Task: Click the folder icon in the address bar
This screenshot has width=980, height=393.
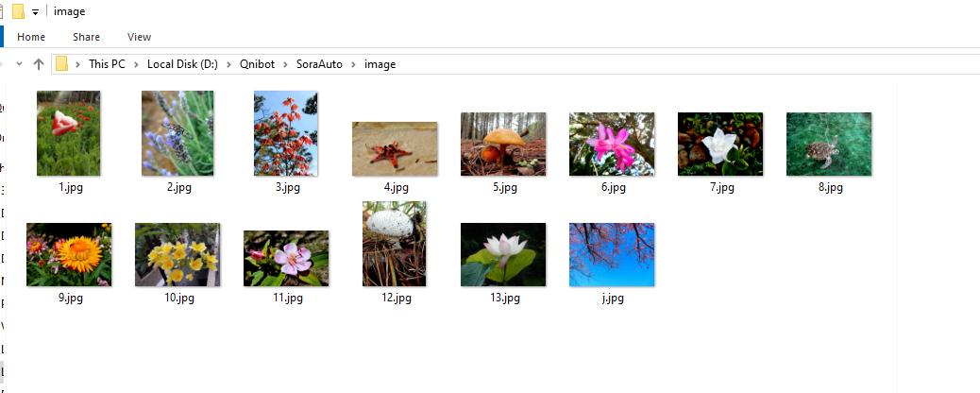Action: (x=62, y=64)
